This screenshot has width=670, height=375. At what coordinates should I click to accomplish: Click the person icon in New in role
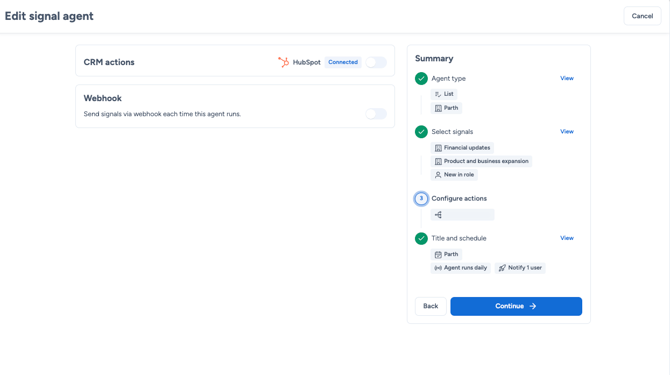[x=438, y=175]
